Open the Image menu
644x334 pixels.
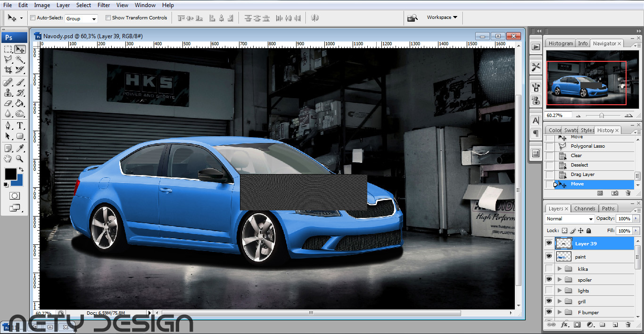pos(42,5)
